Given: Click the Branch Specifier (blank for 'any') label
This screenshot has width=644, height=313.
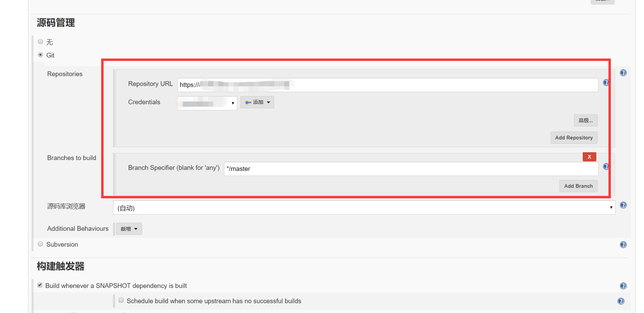Looking at the screenshot, I should [174, 168].
